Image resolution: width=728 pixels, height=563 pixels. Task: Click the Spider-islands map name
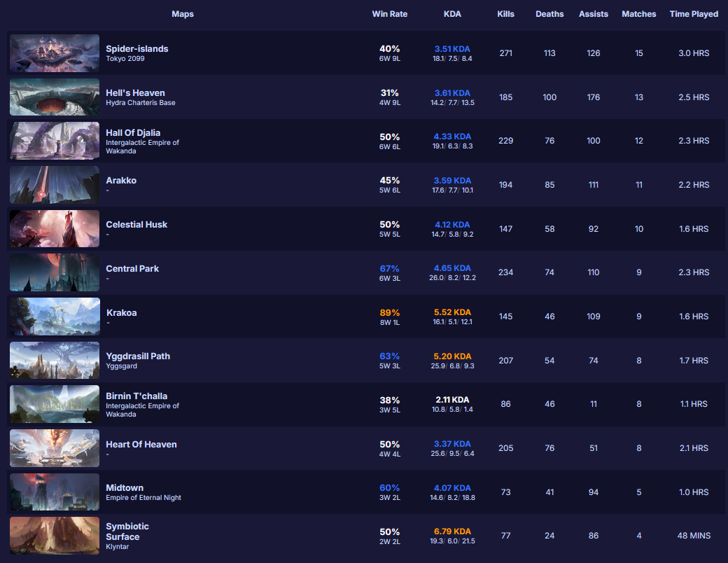137,49
